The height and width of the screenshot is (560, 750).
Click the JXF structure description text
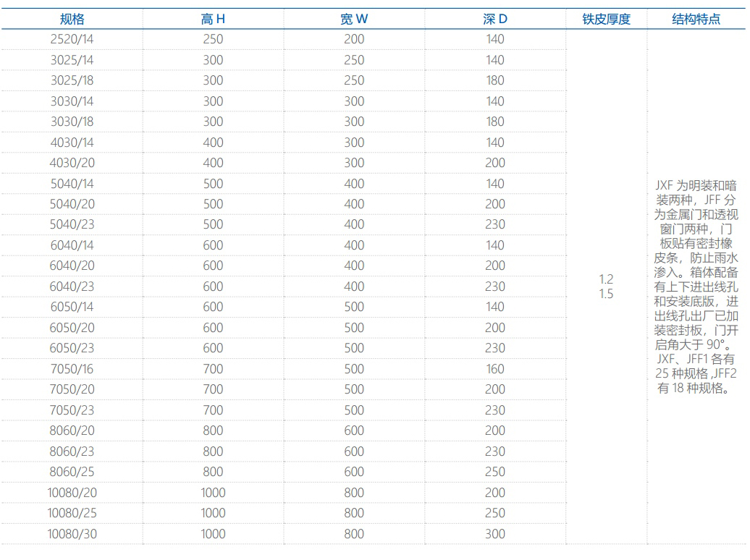tap(696, 287)
